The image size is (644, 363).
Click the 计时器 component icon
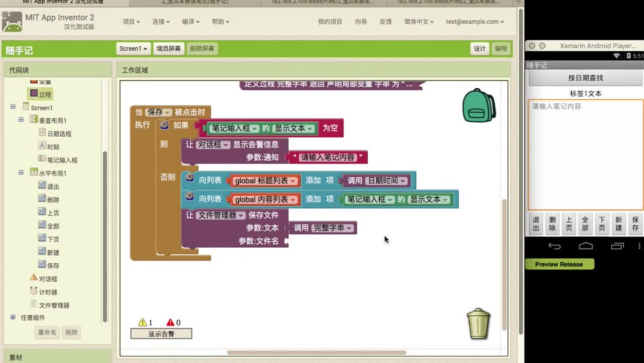pyautogui.click(x=35, y=291)
